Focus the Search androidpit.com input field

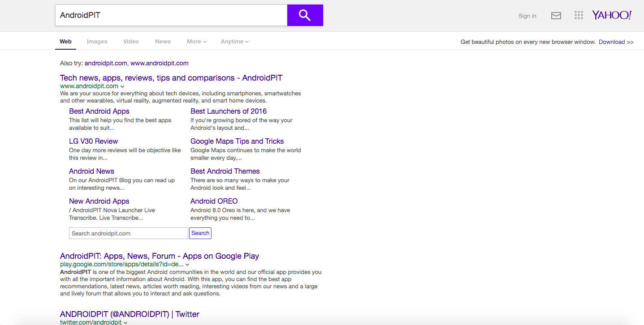click(x=129, y=233)
